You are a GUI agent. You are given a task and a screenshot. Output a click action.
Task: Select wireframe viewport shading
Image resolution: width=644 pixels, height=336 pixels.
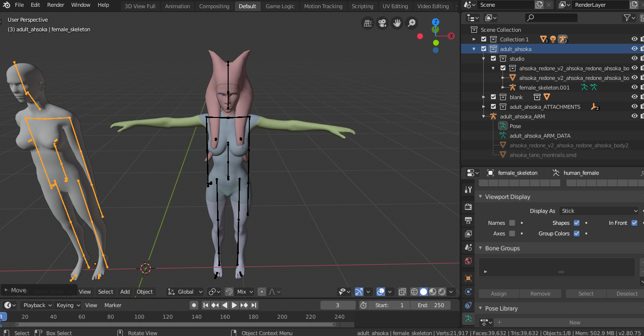[x=414, y=292]
